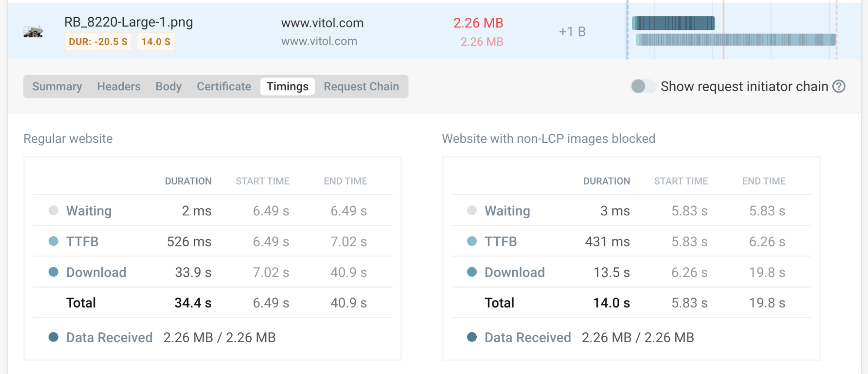868x374 pixels.
Task: Open the Request Chain tab
Action: pos(361,86)
